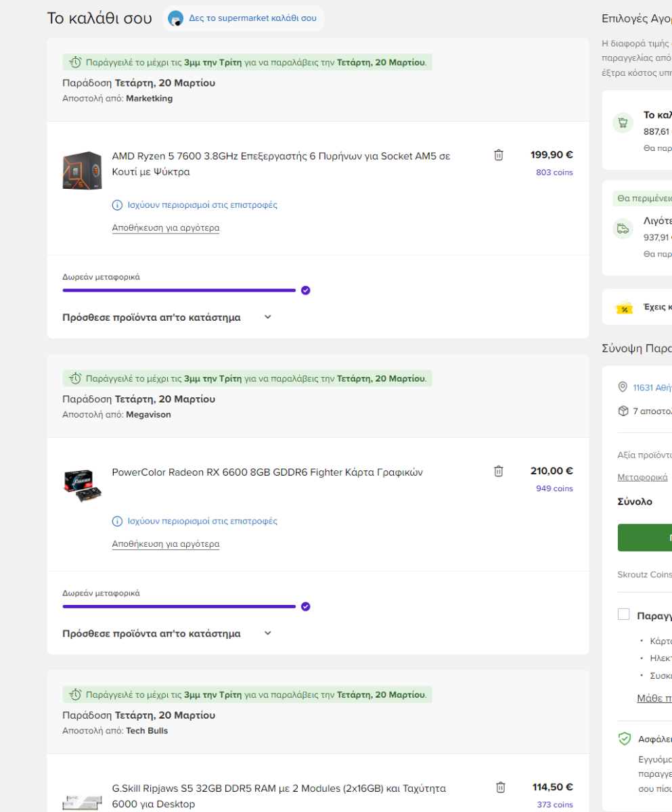Click the 'Αποστολή από: Marketking' text

117,98
